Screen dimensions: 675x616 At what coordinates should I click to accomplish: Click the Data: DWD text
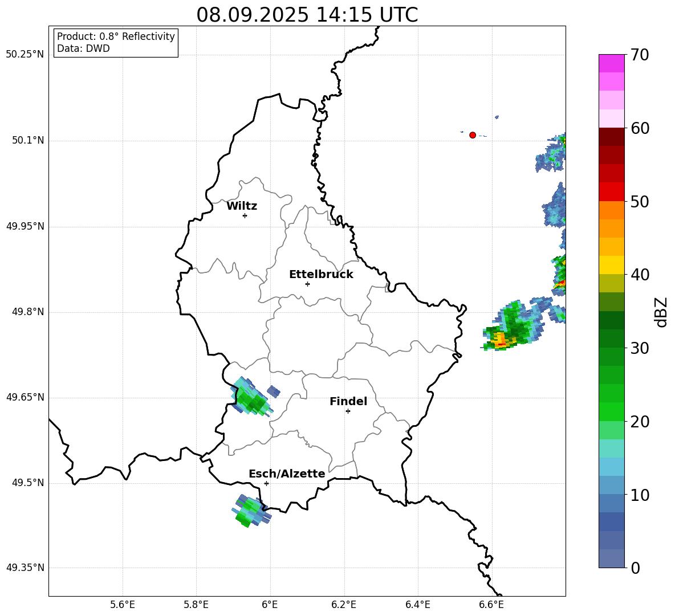coord(83,48)
